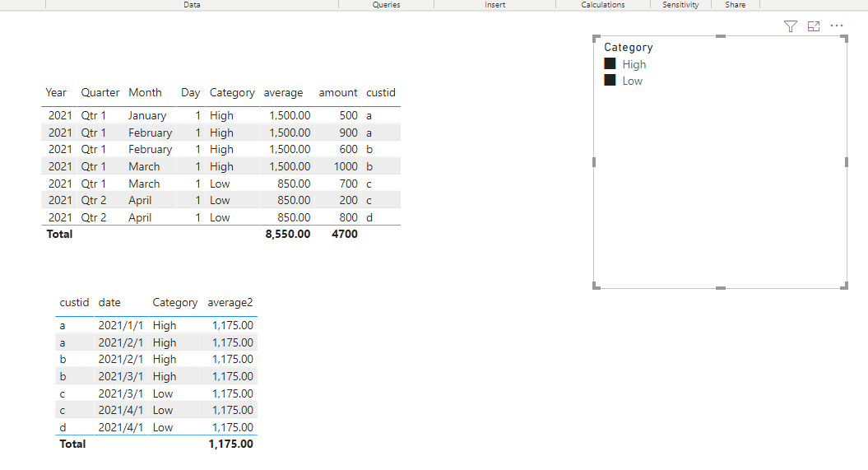Grab the slicer top-right corner handle
The width and height of the screenshot is (868, 470).
click(845, 38)
